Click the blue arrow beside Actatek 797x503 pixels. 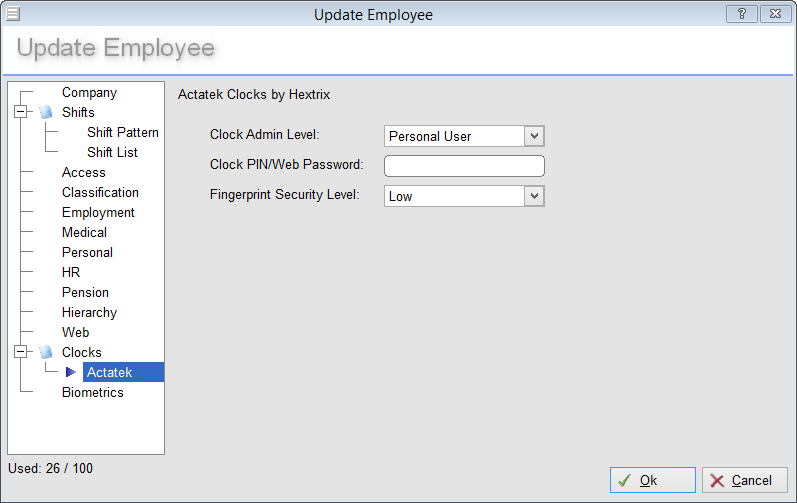tap(71, 372)
